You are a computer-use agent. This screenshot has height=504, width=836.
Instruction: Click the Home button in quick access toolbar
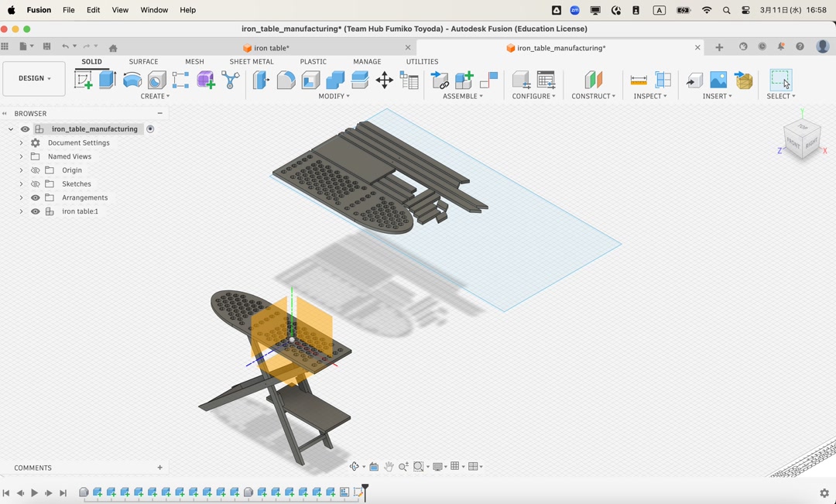[113, 48]
